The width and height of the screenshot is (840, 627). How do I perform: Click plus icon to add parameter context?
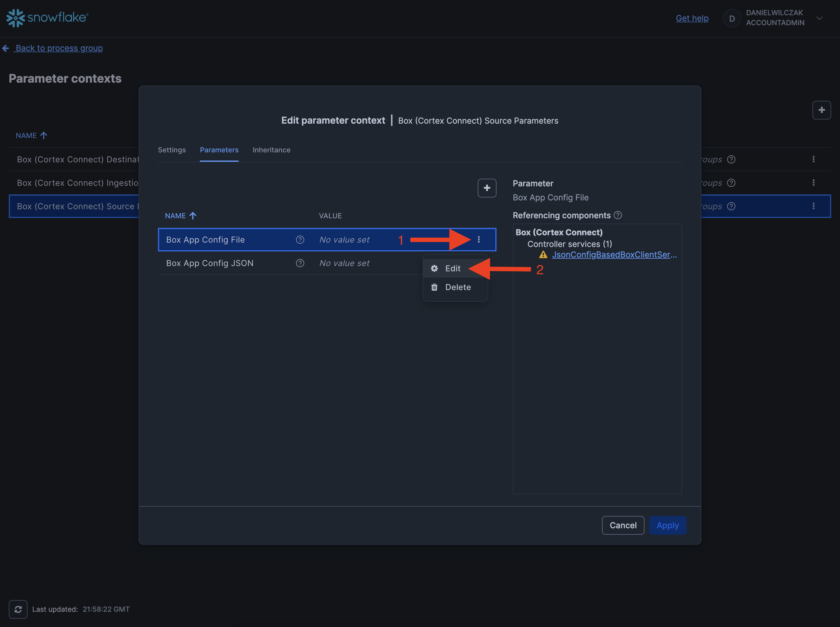click(822, 110)
